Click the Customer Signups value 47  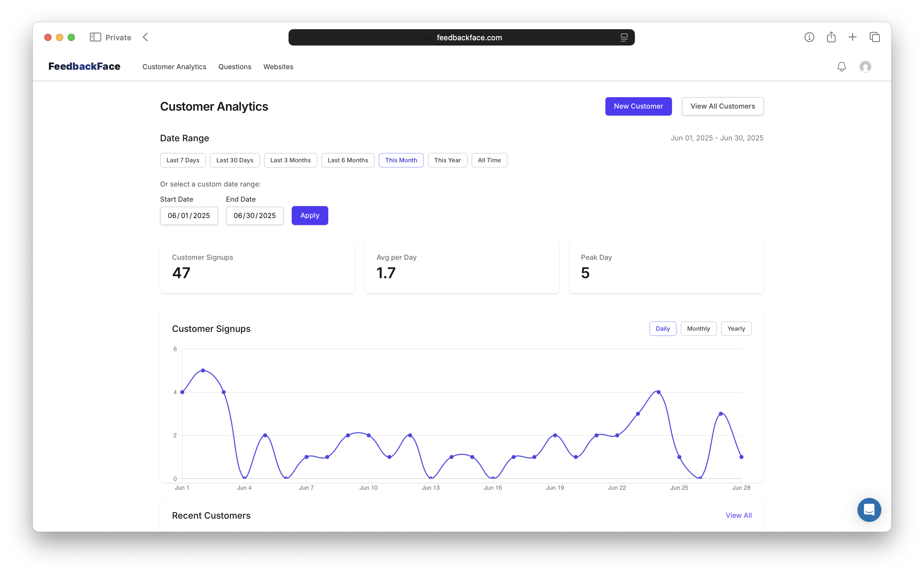pyautogui.click(x=181, y=273)
